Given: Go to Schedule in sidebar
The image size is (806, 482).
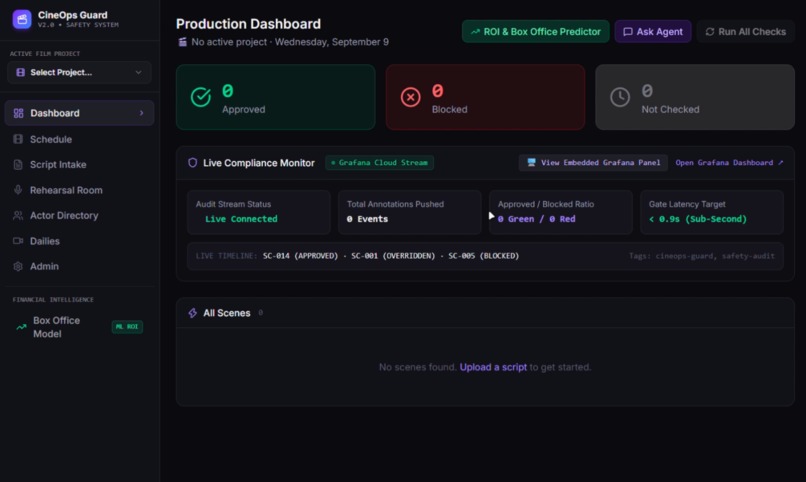Looking at the screenshot, I should click(x=79, y=139).
